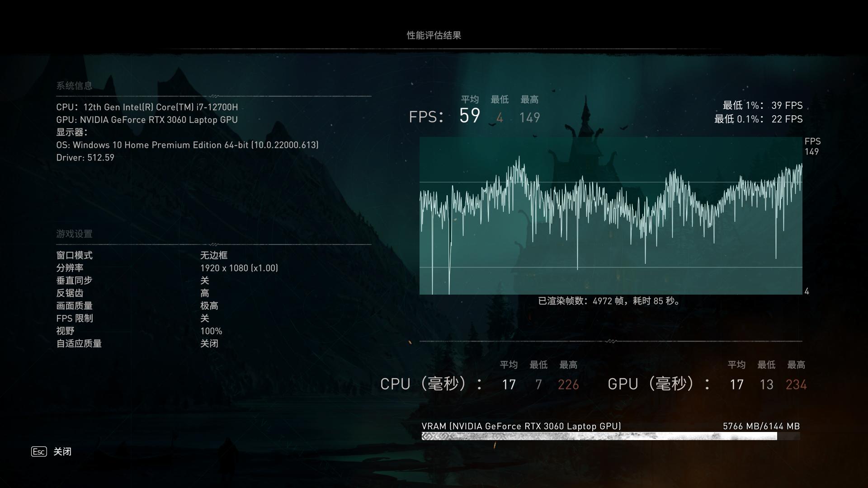Image resolution: width=868 pixels, height=488 pixels.
Task: Toggle the FPS 限制 setting
Action: (x=204, y=319)
